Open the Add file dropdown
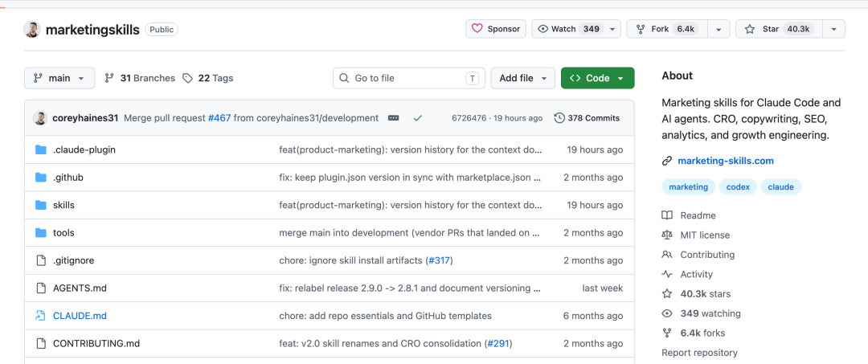The image size is (868, 364). [x=522, y=78]
